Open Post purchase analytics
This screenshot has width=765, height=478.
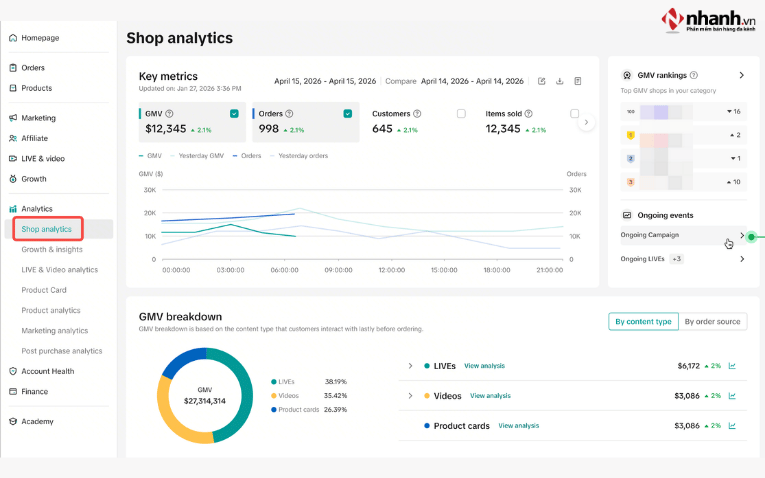pyautogui.click(x=61, y=351)
